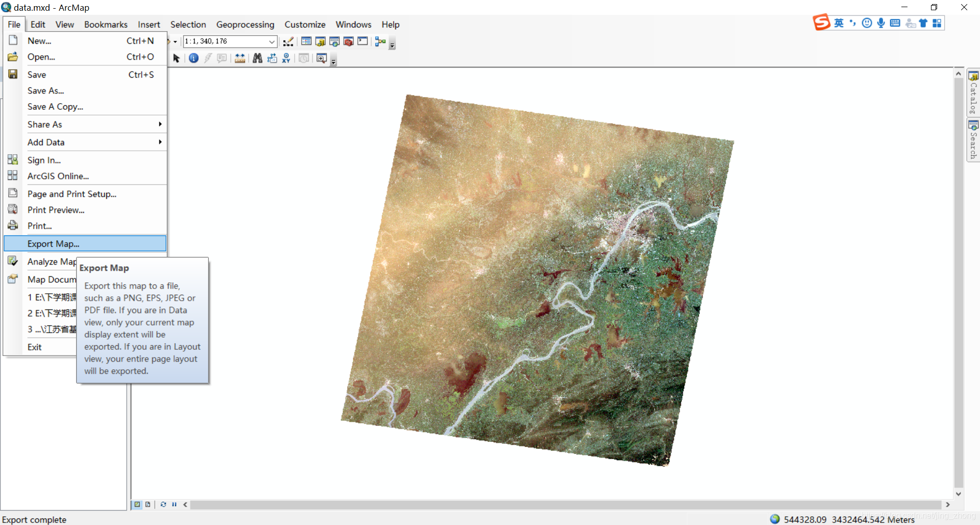Choose Print from the File menu
The image size is (980, 525).
point(85,226)
